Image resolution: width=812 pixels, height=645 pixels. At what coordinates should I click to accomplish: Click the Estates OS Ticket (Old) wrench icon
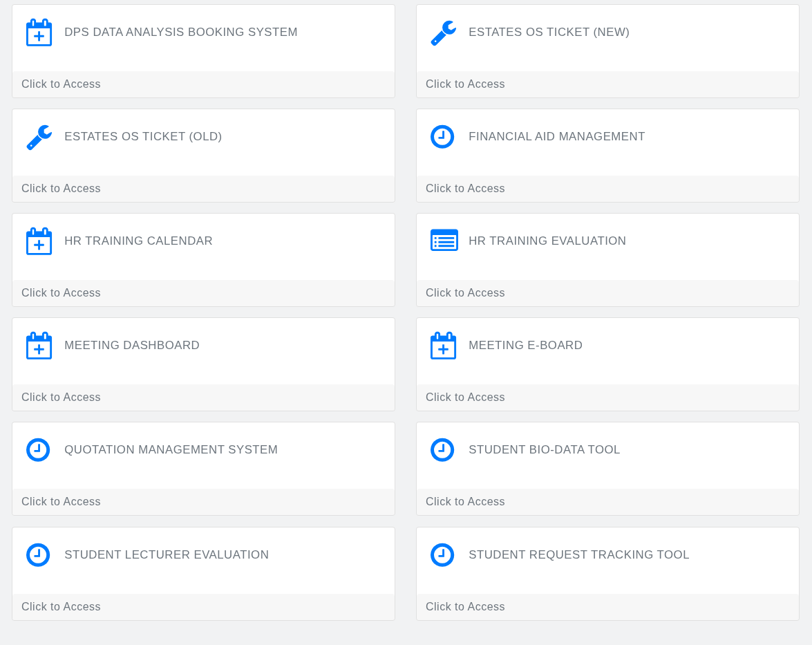click(x=39, y=138)
